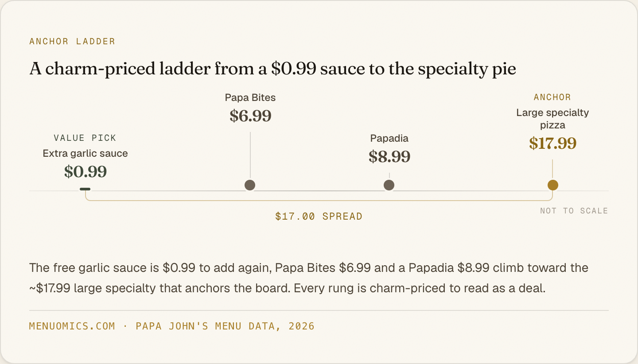Click the VALUE PICK label
Image resolution: width=638 pixels, height=364 pixels.
point(85,138)
